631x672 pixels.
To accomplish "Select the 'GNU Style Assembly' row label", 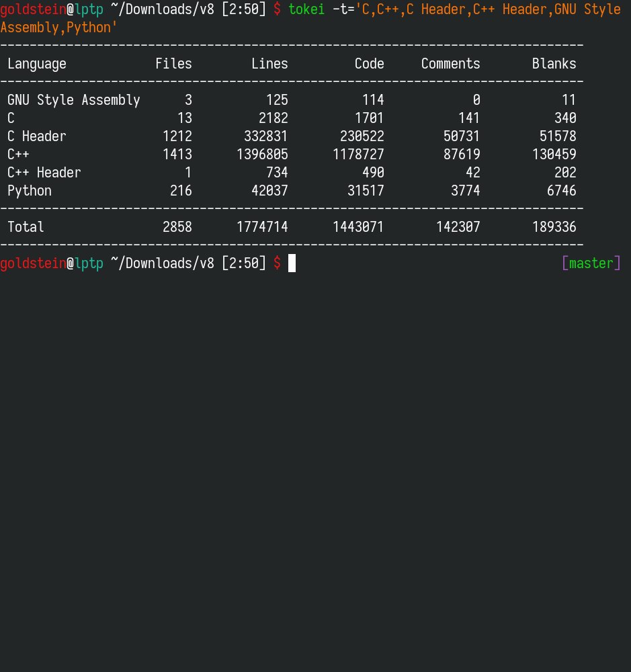I will (74, 100).
